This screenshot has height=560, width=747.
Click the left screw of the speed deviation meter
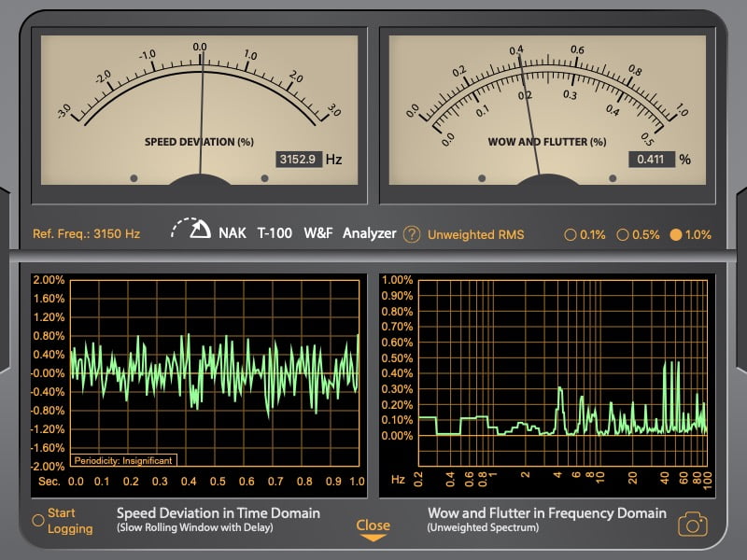click(x=134, y=178)
